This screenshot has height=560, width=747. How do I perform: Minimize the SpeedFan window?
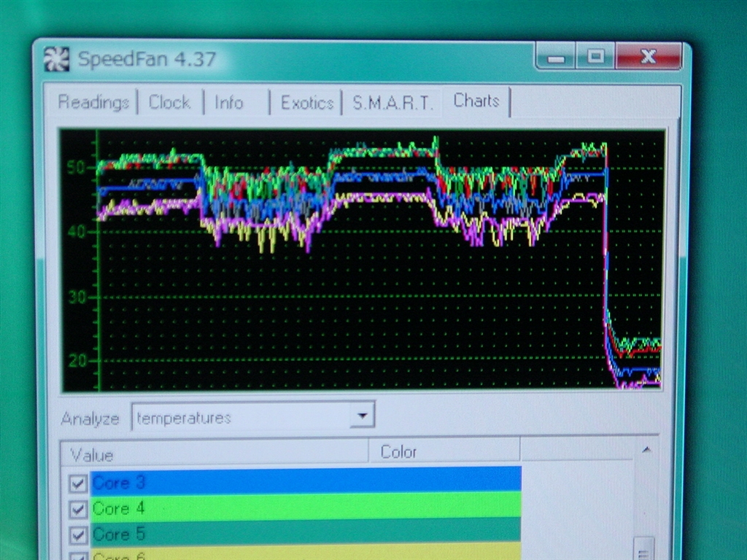point(557,58)
